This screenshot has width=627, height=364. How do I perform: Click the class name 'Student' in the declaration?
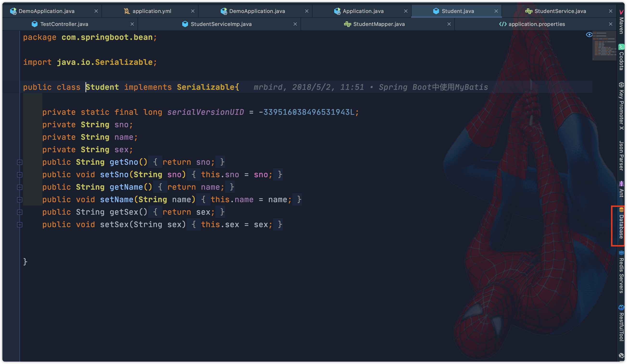102,87
